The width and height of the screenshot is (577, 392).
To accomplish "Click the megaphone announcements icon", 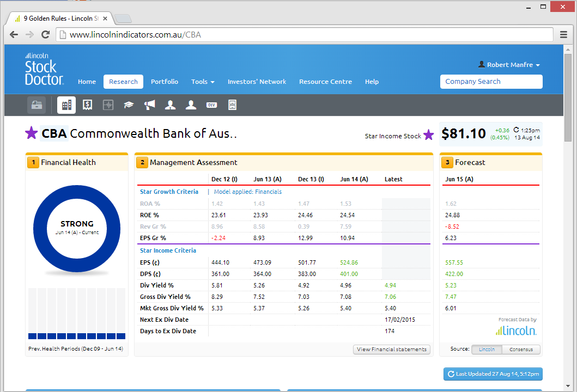I will 149,105.
